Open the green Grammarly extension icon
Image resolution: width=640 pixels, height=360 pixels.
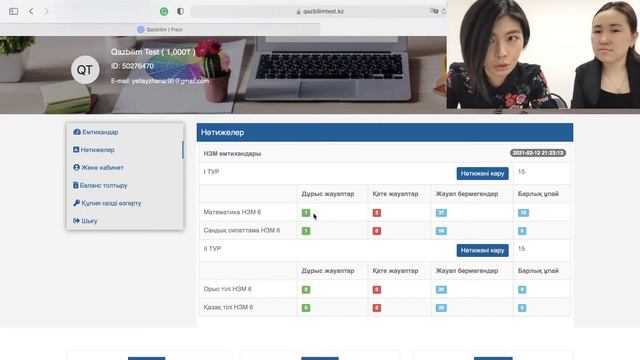coord(164,11)
